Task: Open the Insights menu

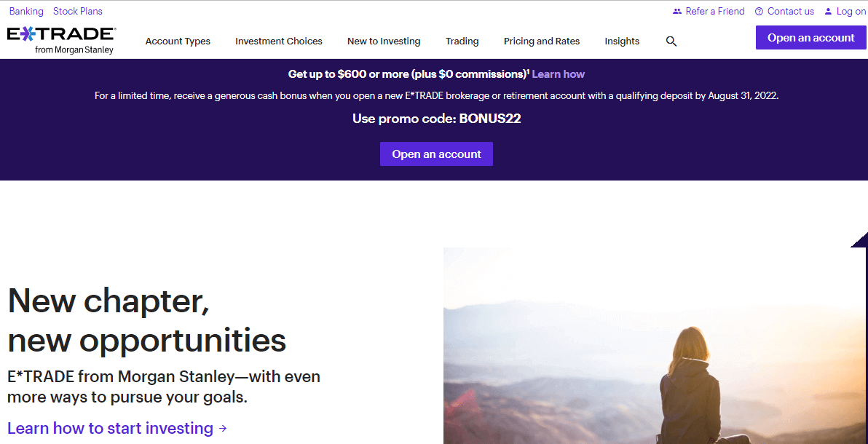Action: point(622,41)
